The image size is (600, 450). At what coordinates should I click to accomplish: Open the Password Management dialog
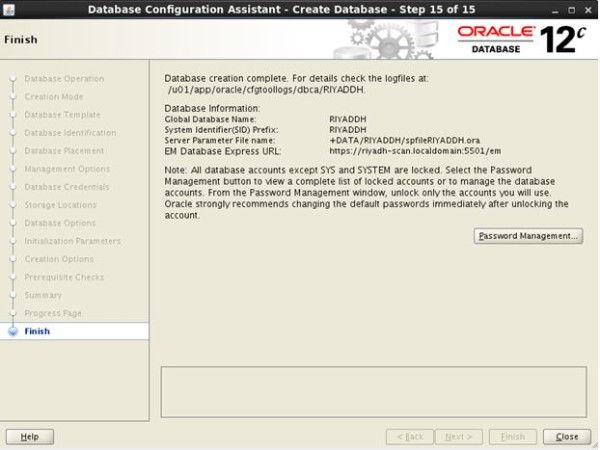point(528,236)
